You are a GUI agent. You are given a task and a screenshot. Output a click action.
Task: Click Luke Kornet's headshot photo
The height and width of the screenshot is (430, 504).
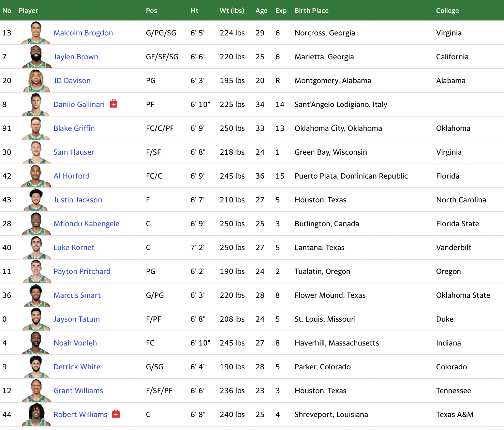click(x=36, y=248)
